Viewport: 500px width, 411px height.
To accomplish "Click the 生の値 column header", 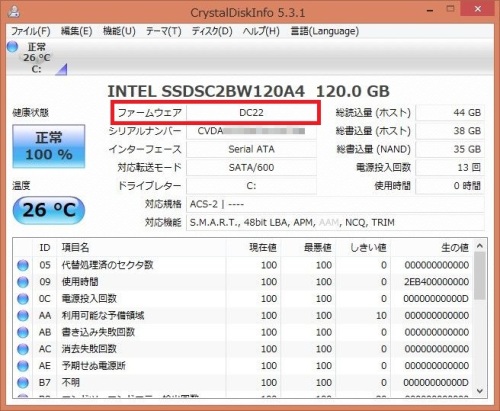I will pos(431,248).
